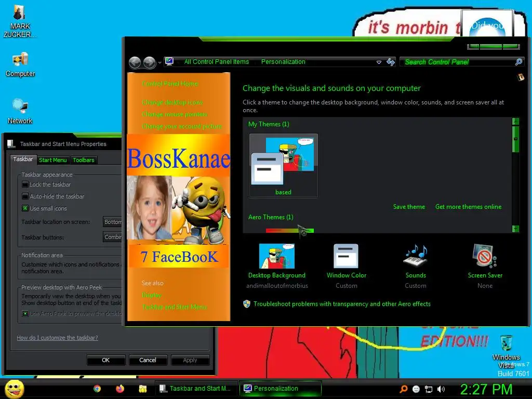Open the Recycle Bin desktop icon
This screenshot has width=532, height=399.
pos(506,351)
